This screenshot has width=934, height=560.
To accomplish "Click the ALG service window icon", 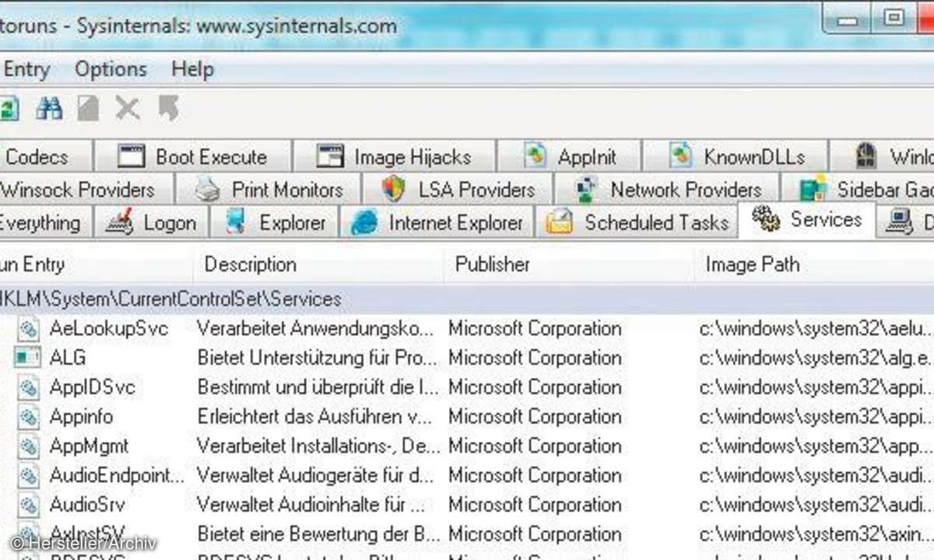I will [x=27, y=359].
